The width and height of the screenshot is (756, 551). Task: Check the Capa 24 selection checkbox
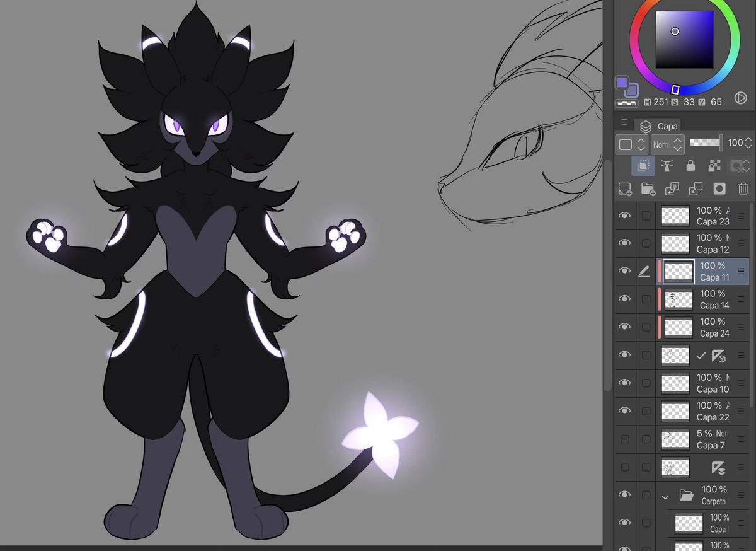646,327
